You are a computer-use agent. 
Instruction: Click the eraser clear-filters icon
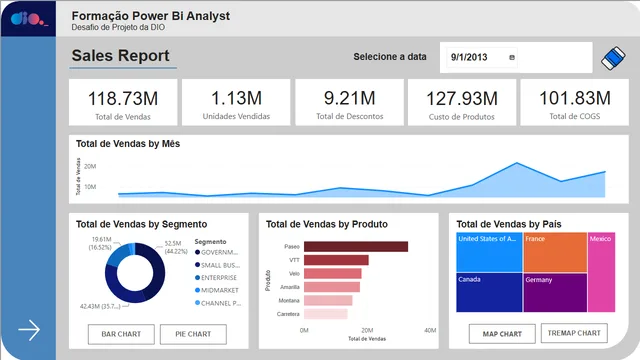point(613,58)
